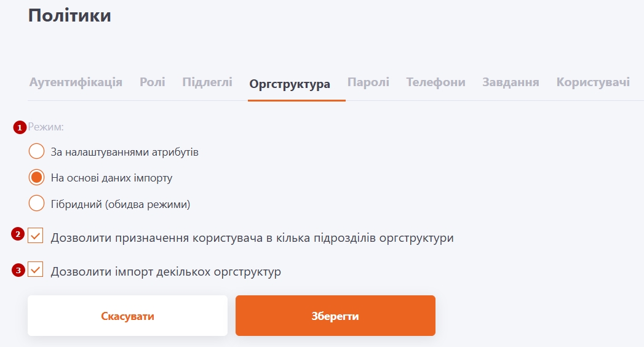Click the red marker number 1

click(20, 127)
